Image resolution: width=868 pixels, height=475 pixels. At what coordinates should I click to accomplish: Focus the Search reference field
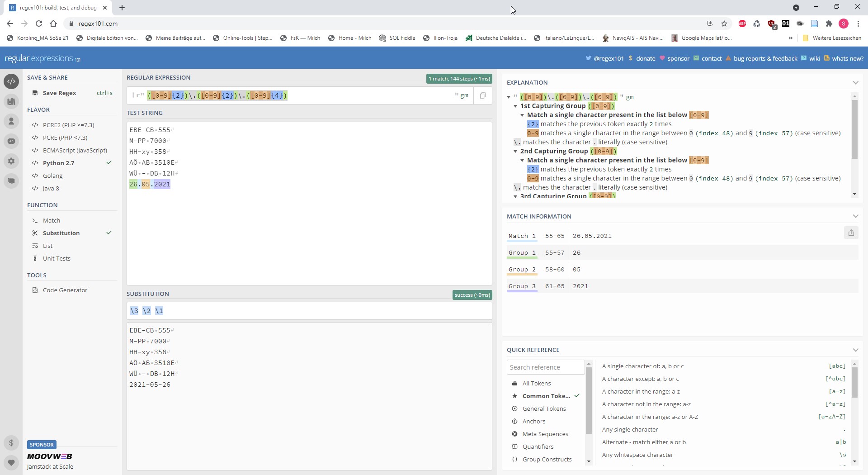point(546,367)
